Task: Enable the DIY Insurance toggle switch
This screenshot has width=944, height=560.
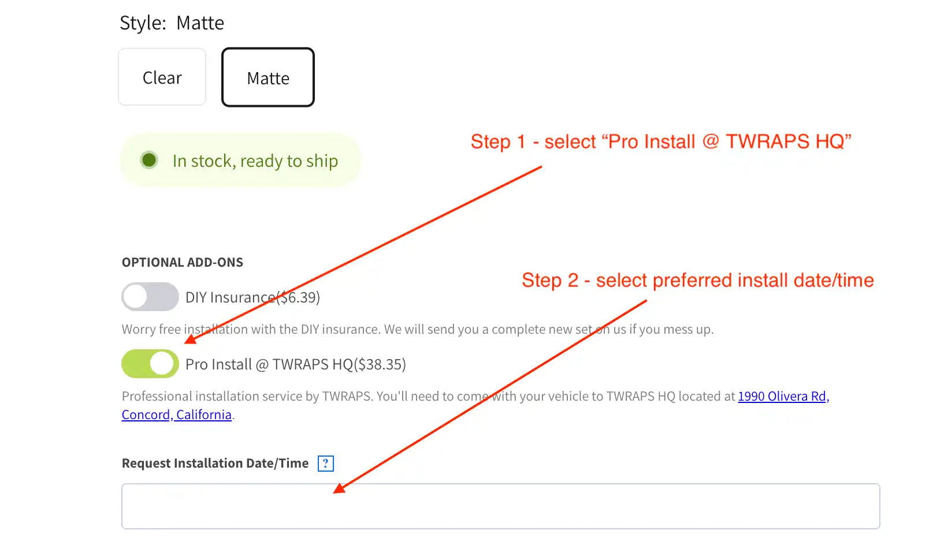Action: point(150,297)
